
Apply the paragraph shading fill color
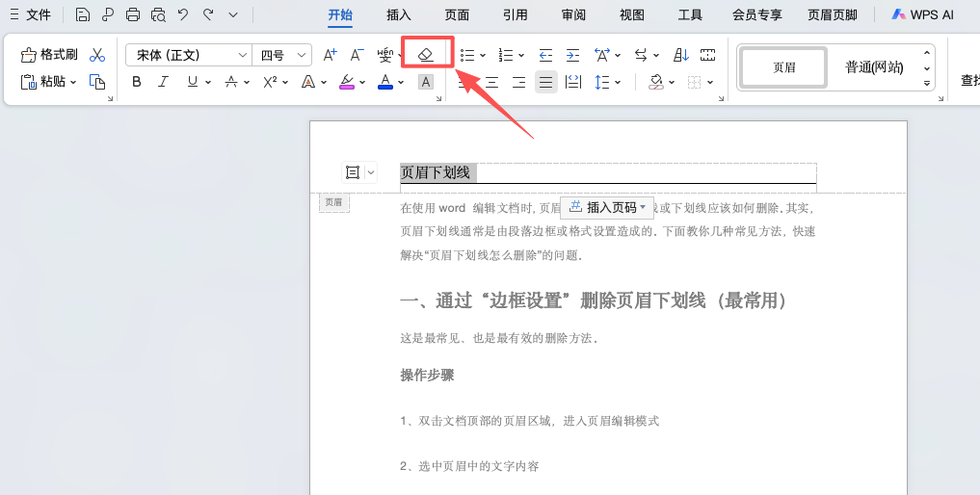click(x=656, y=82)
